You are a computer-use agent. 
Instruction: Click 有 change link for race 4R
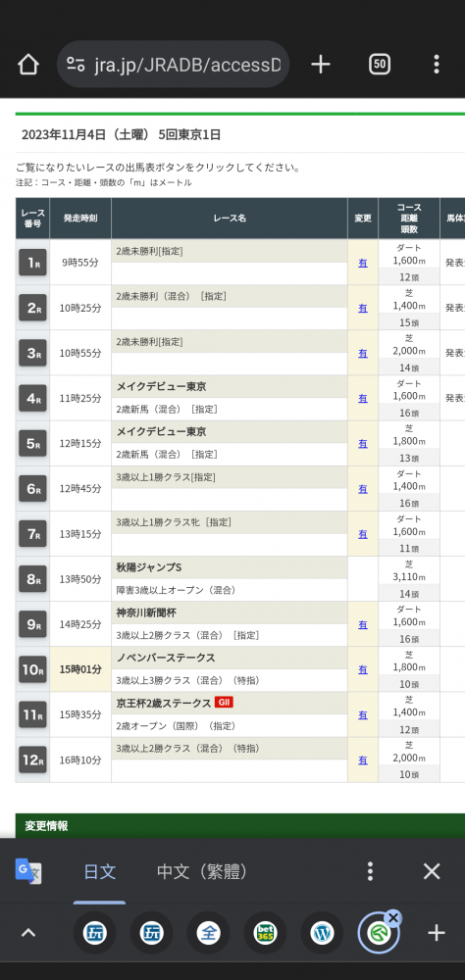363,398
